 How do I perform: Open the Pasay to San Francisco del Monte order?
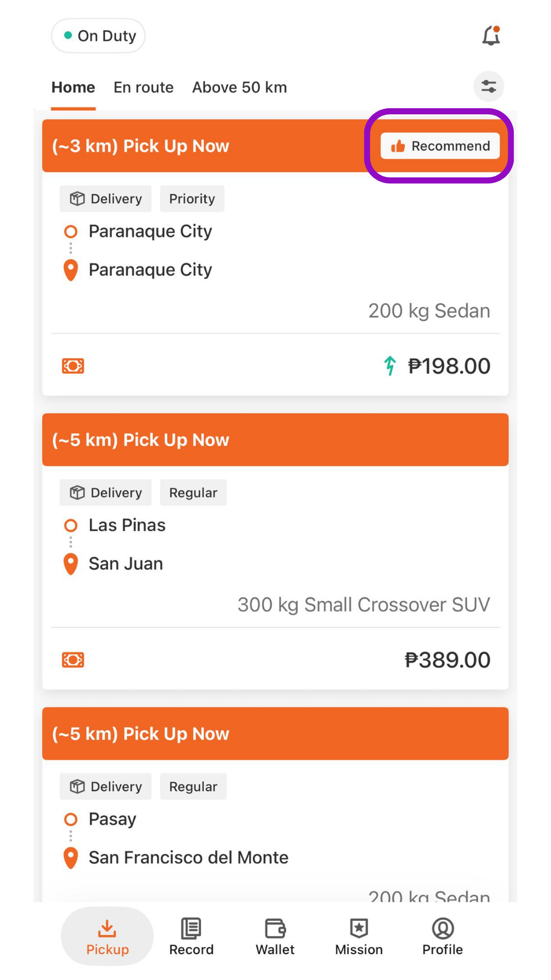(275, 804)
